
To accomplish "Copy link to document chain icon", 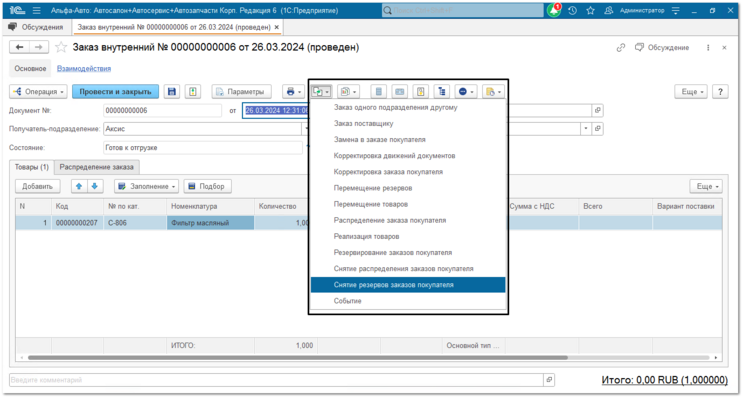I will pos(621,47).
